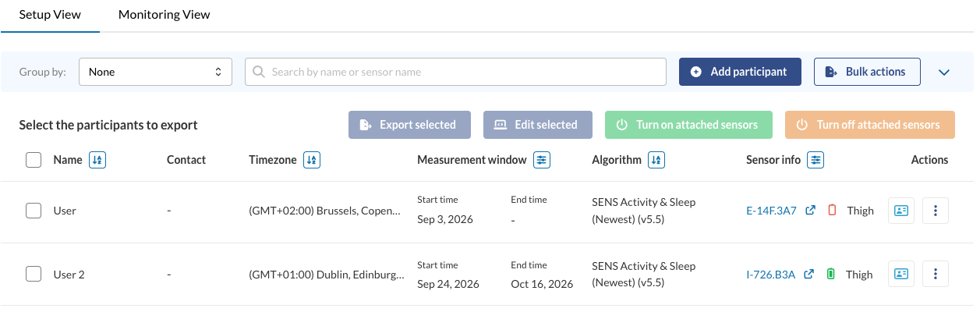
Task: Open Sensor info filter settings icon
Action: click(815, 160)
